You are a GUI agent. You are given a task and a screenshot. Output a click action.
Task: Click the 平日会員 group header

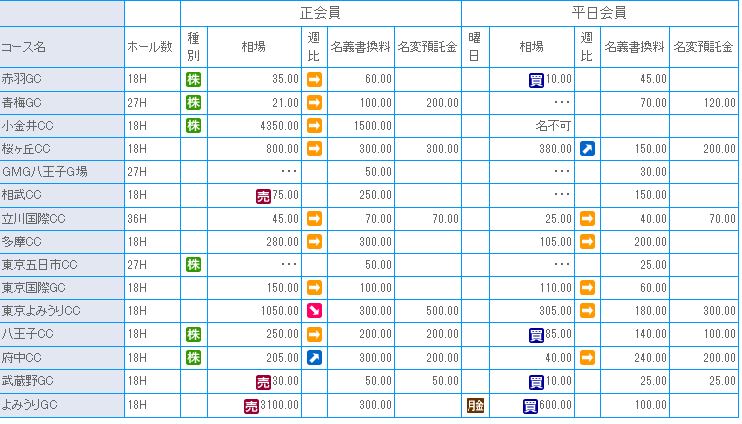tap(599, 13)
